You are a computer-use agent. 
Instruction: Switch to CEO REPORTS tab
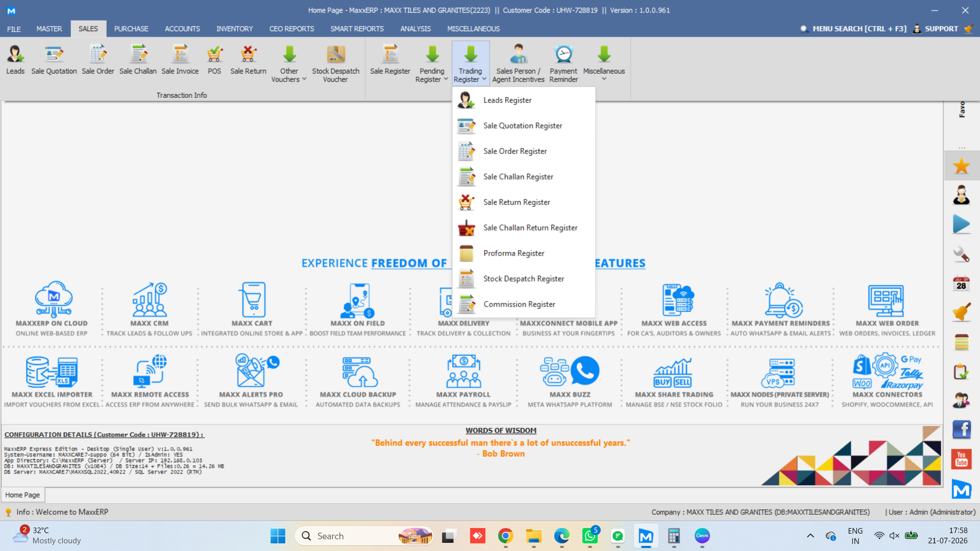click(291, 29)
